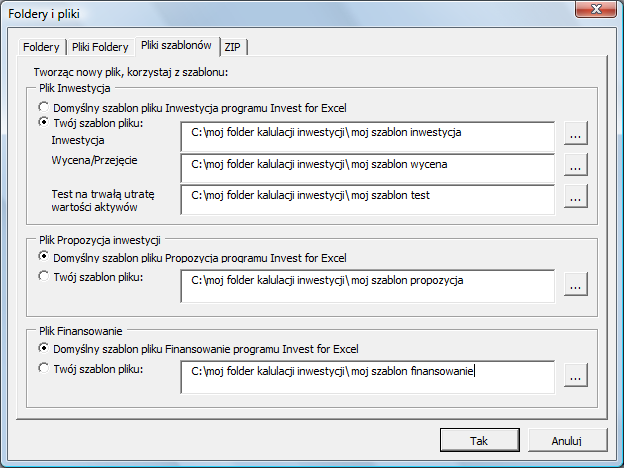Choose own template radio in Plik Finansowanie
This screenshot has height=468, width=624.
[43, 368]
